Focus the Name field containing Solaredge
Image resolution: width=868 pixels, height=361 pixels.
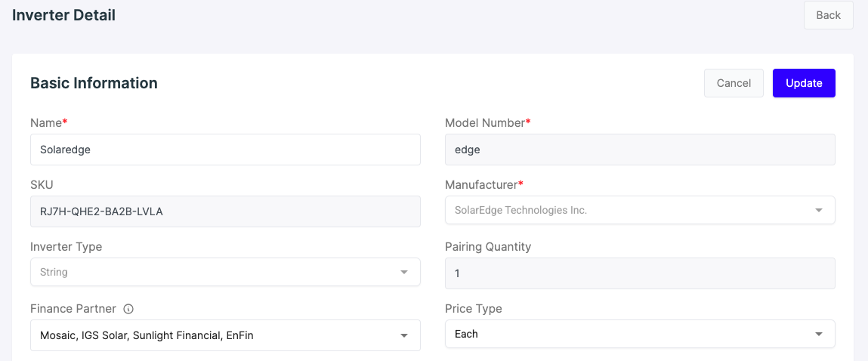point(225,150)
